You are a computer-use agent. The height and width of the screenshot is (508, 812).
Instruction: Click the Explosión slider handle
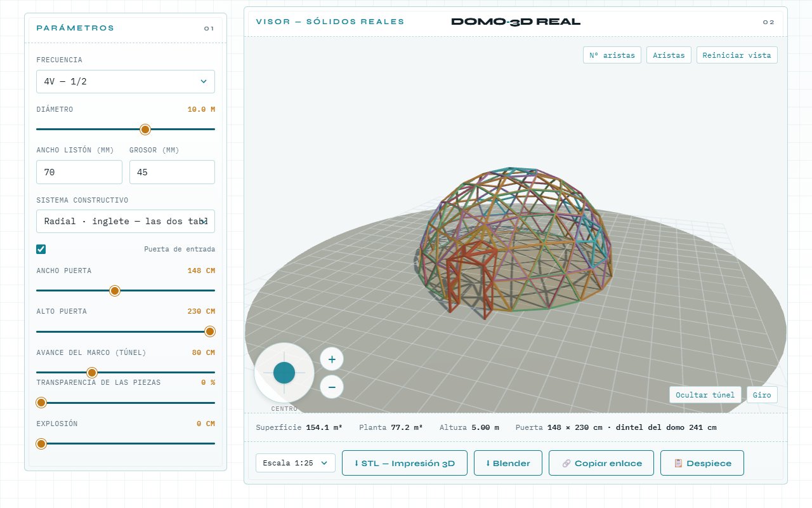point(41,443)
